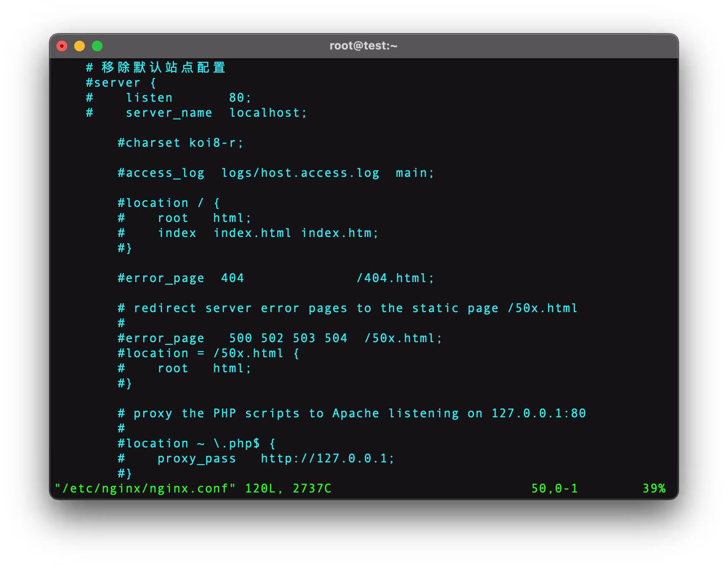
Task: Click the 'listen' directive word
Action: 149,98
